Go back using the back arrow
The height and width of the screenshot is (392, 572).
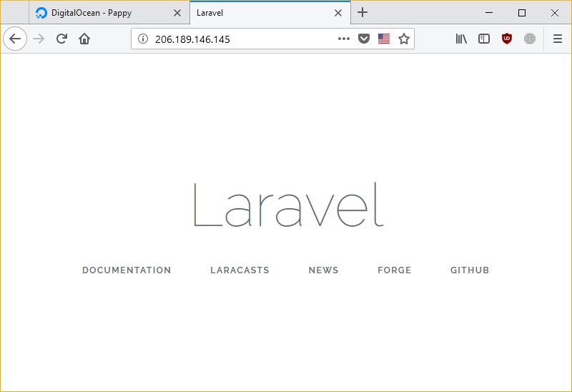click(15, 39)
